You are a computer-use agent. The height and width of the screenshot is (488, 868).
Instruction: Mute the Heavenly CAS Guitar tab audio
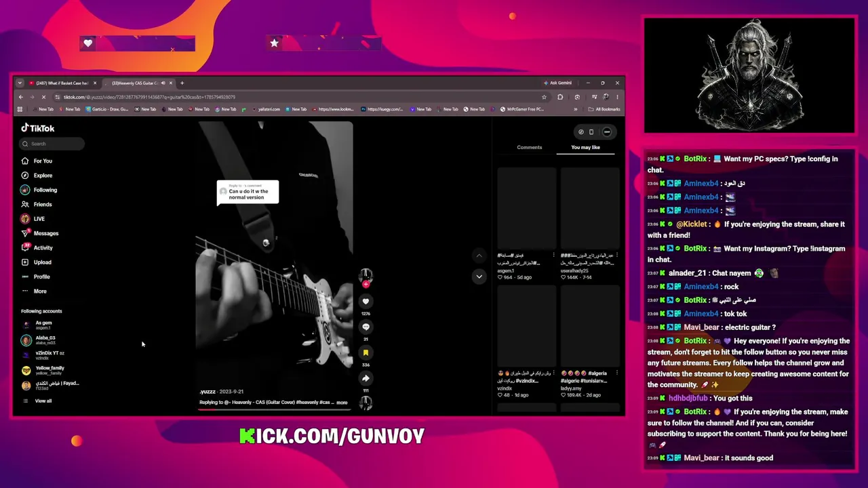click(163, 83)
